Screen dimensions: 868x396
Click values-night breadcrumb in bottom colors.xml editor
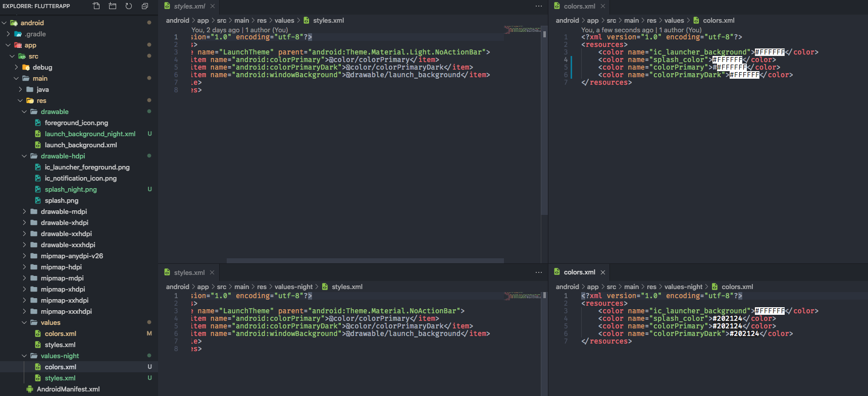coord(683,287)
